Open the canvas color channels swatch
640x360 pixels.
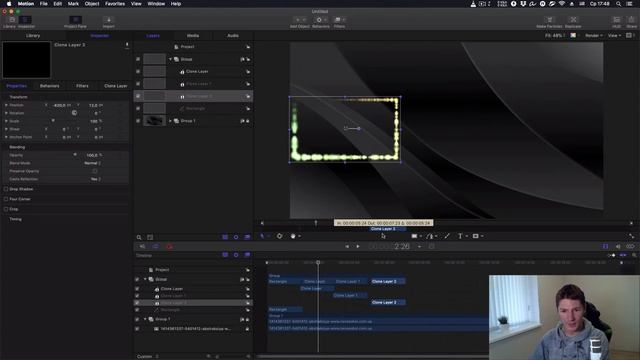[573, 36]
